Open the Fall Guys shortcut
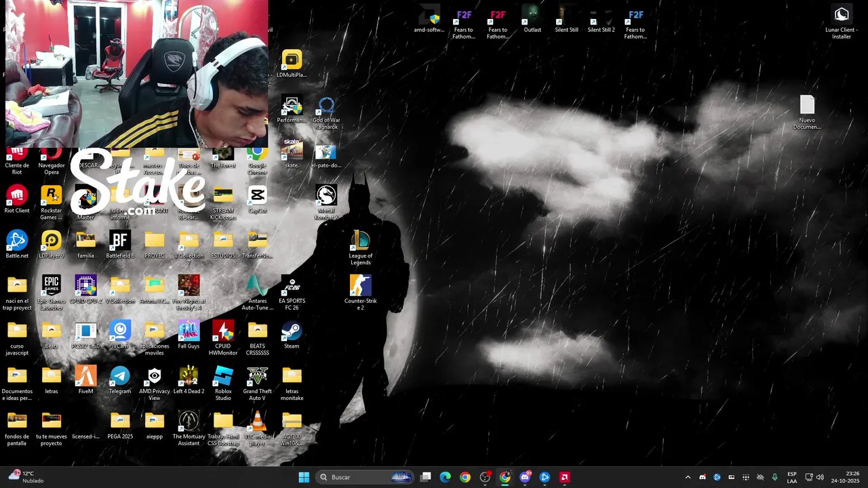Viewport: 868px width, 488px height. tap(189, 335)
